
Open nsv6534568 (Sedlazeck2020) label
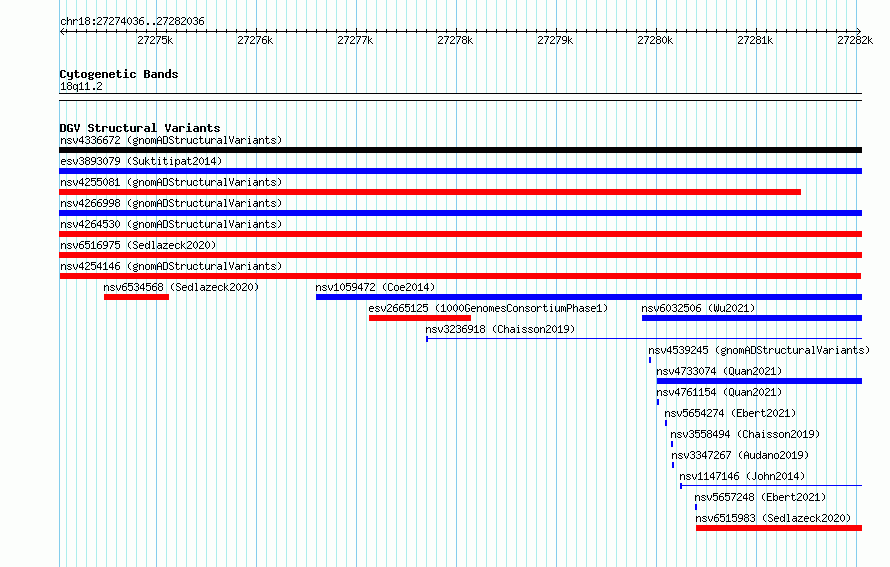pos(181,287)
